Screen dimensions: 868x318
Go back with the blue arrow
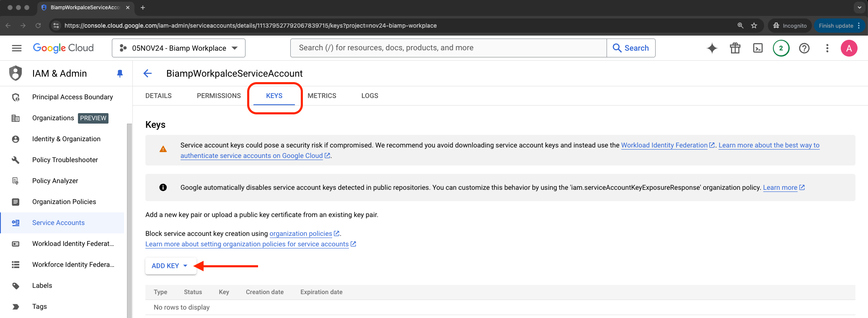147,73
